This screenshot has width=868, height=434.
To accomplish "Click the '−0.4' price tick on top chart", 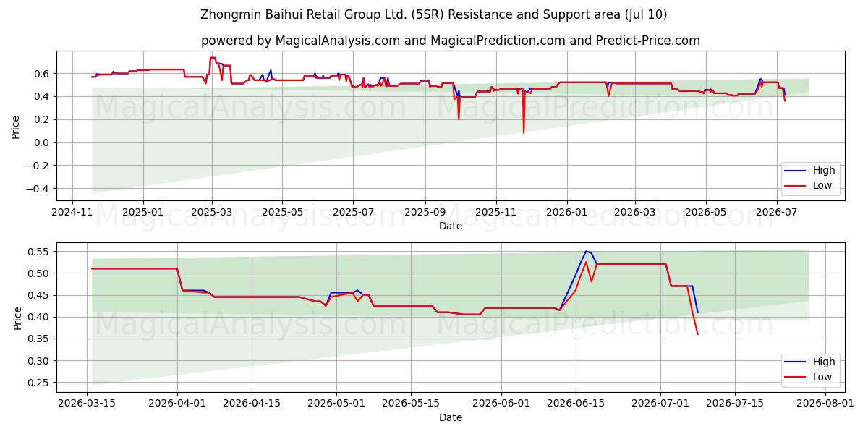I will [x=38, y=189].
